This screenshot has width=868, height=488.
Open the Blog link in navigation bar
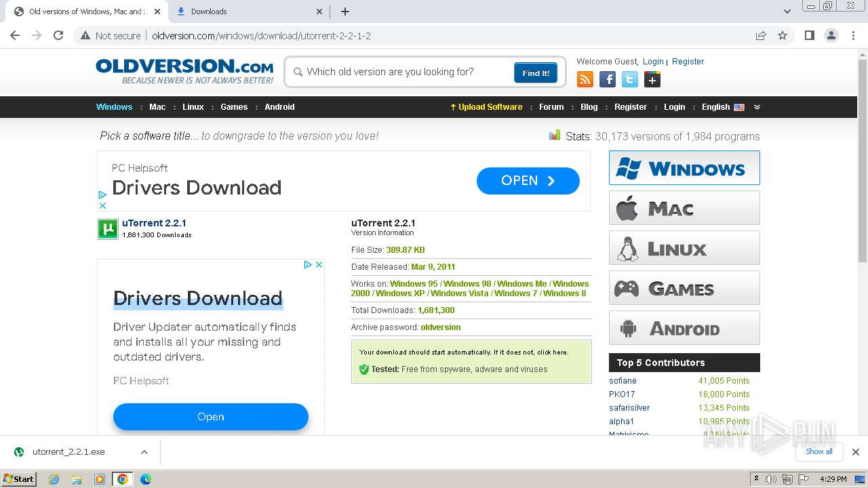[589, 107]
